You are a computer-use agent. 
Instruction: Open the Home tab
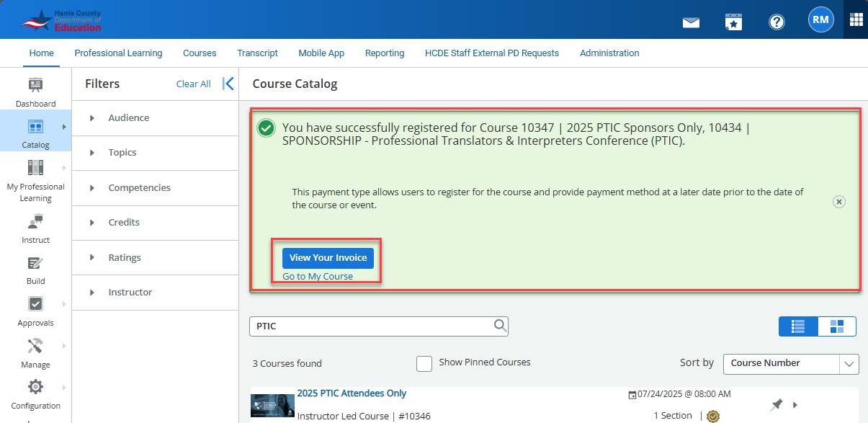pyautogui.click(x=41, y=53)
